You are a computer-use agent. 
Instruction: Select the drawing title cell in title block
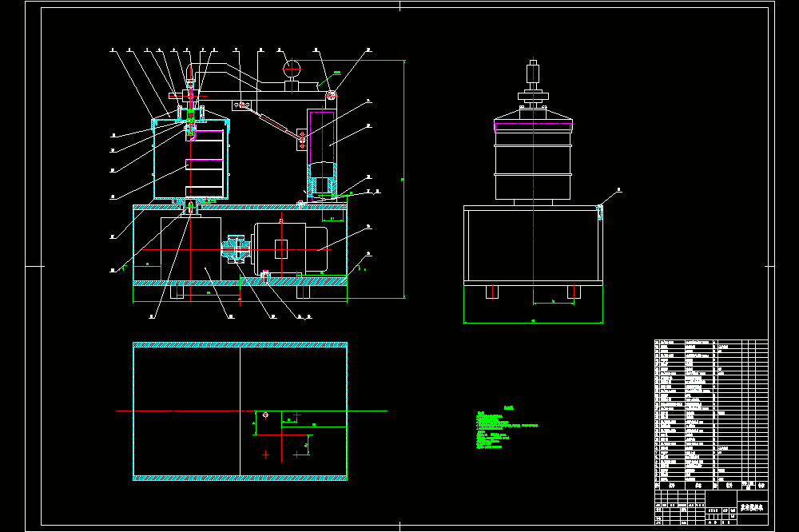753,507
